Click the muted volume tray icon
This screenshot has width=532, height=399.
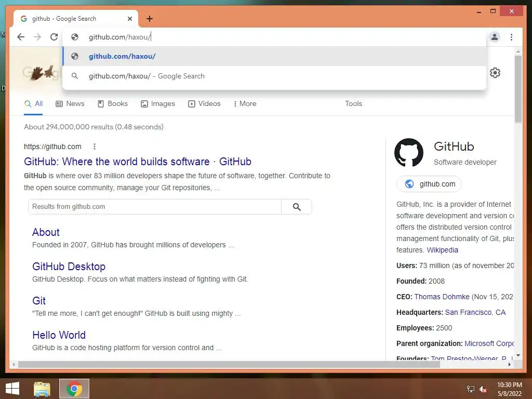pos(483,389)
